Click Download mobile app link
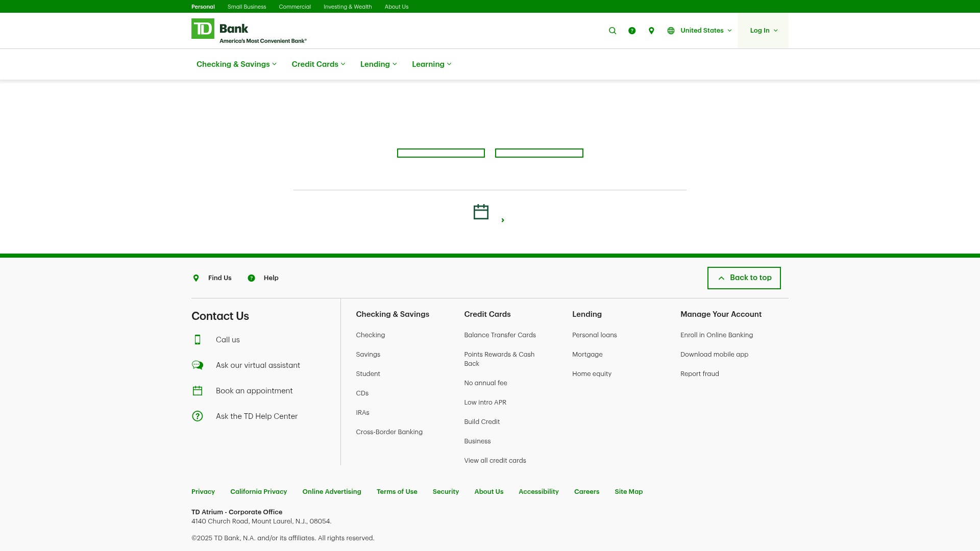Viewport: 980px width, 551px height. (715, 355)
